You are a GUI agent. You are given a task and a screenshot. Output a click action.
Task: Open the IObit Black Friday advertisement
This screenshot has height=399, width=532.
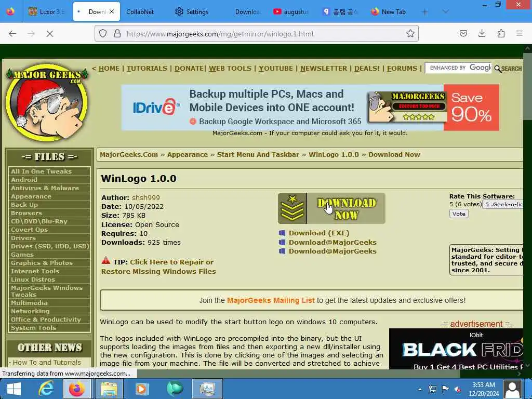(456, 349)
